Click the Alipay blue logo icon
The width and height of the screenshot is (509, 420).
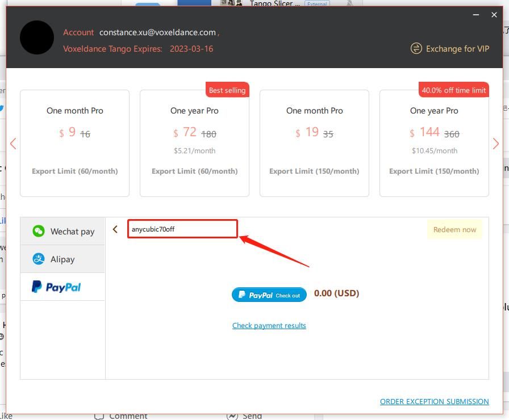[39, 259]
